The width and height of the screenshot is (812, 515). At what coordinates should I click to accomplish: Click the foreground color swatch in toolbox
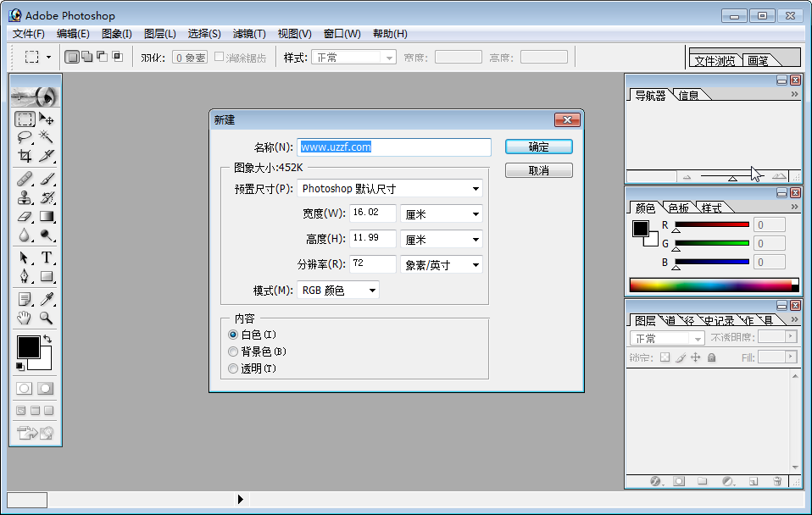point(28,347)
